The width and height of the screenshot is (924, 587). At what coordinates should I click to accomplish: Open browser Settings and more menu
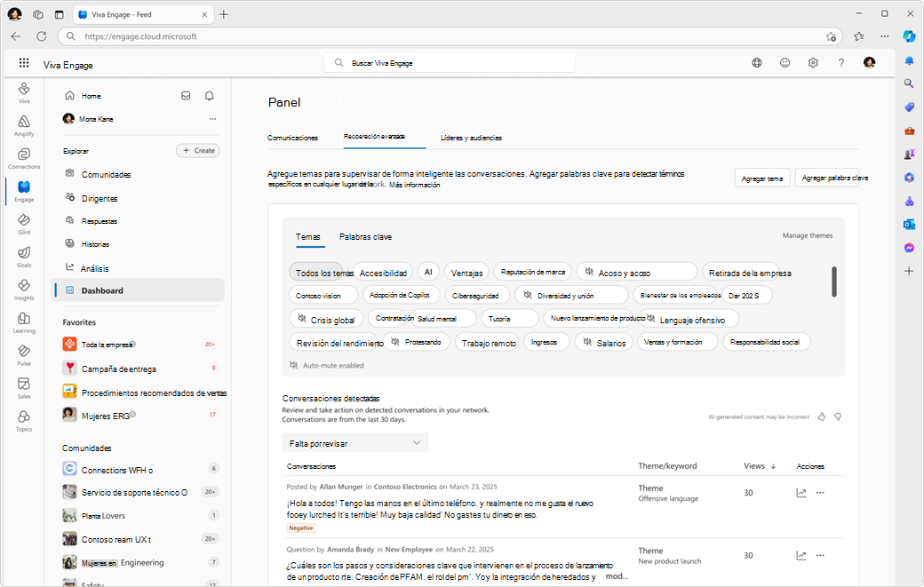point(885,36)
